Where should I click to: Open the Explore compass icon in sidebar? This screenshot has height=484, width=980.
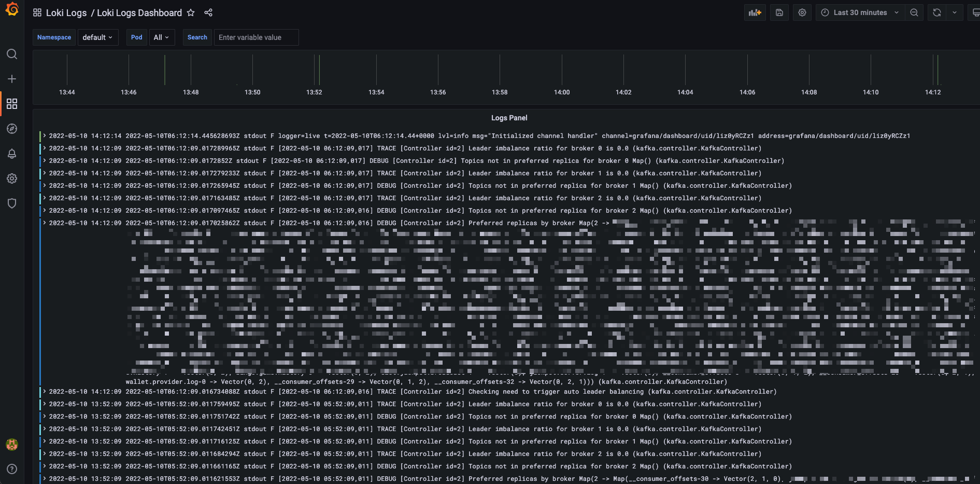[12, 129]
